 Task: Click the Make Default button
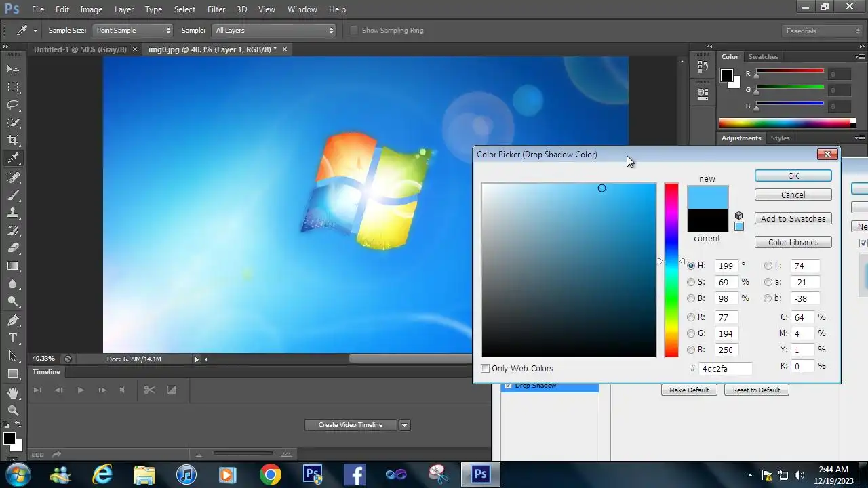689,390
